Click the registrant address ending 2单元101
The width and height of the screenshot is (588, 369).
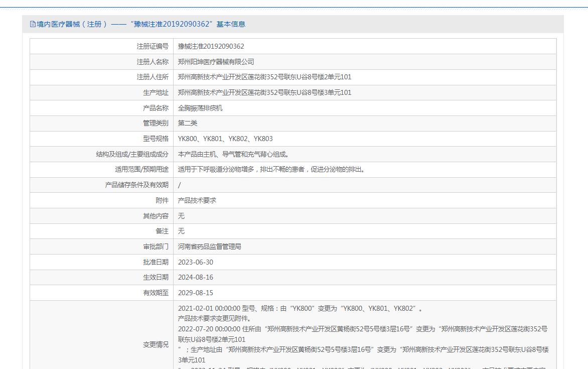tap(264, 77)
